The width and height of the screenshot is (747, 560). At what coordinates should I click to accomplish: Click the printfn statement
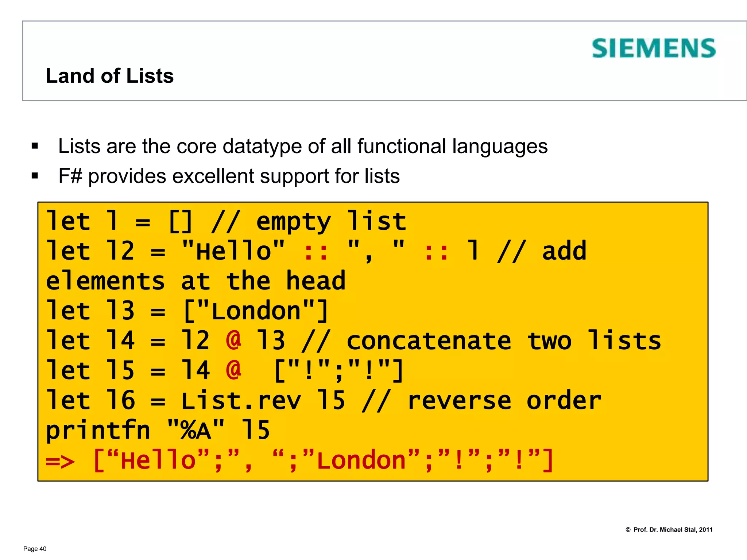pos(158,431)
